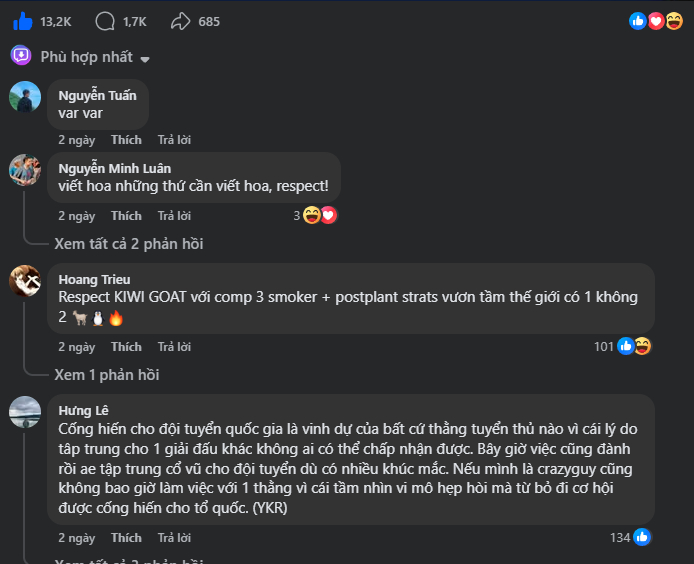Open the post reactions summary emoji cluster

(647, 21)
